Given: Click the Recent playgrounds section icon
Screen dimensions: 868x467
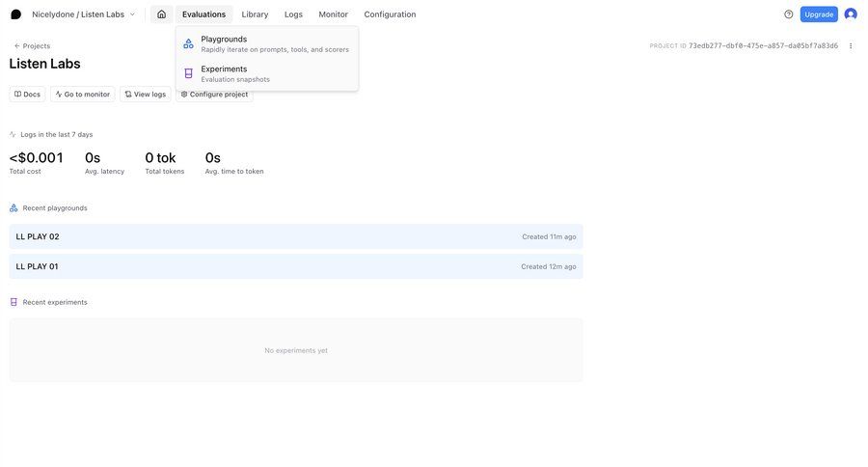Looking at the screenshot, I should 14,208.
